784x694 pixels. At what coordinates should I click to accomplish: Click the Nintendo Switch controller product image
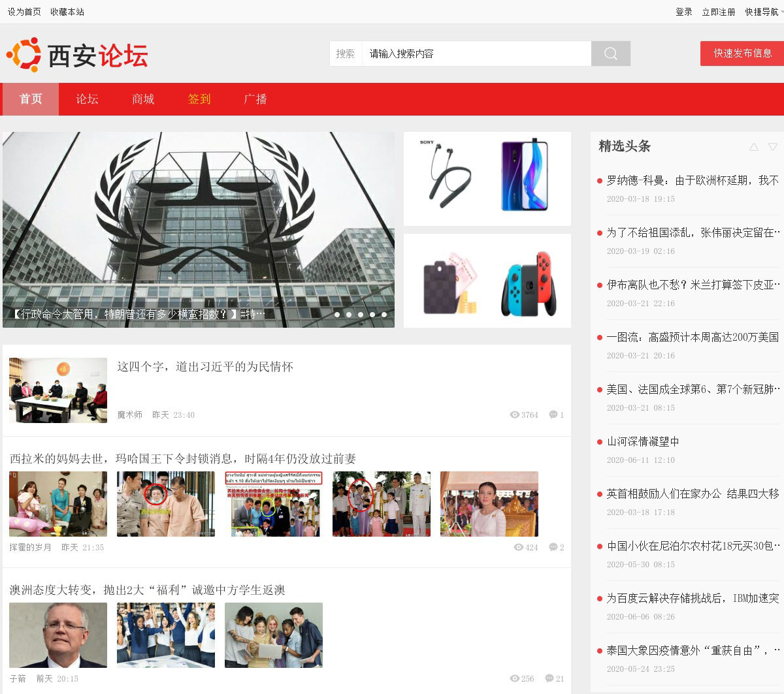pos(529,283)
